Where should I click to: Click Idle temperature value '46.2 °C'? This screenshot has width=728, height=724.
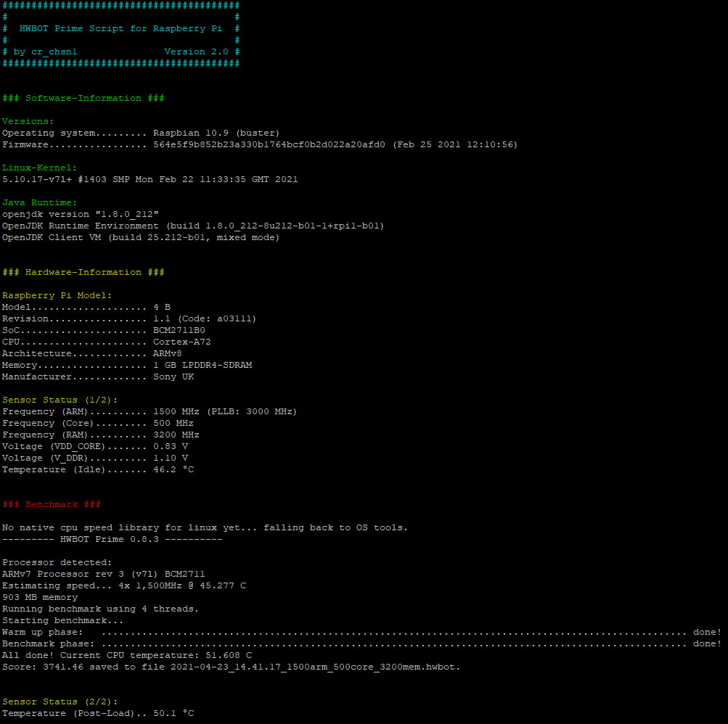(x=173, y=469)
